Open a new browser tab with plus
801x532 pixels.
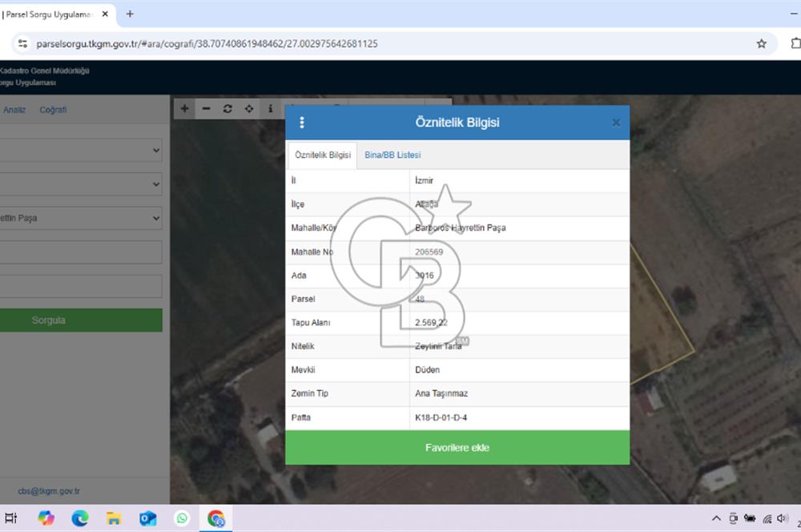pyautogui.click(x=130, y=14)
